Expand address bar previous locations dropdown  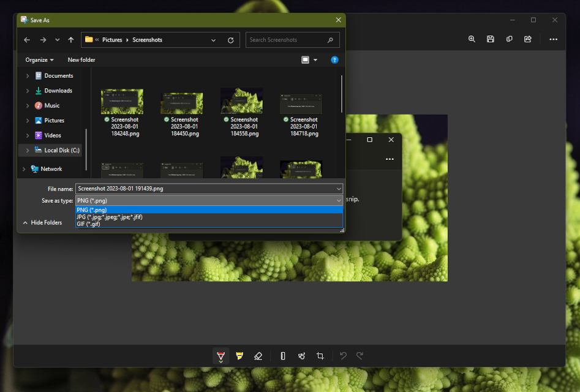point(213,40)
